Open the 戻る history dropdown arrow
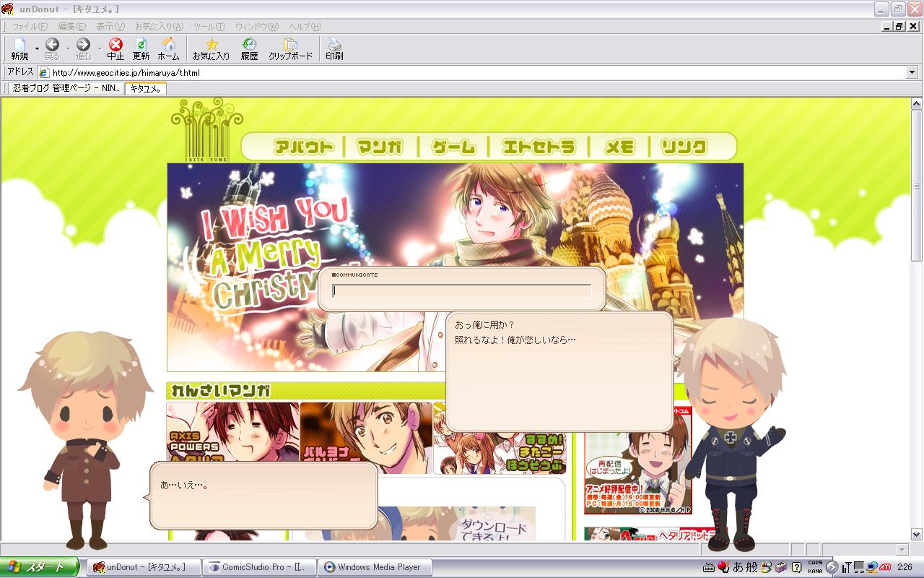The width and height of the screenshot is (924, 578). pos(68,48)
